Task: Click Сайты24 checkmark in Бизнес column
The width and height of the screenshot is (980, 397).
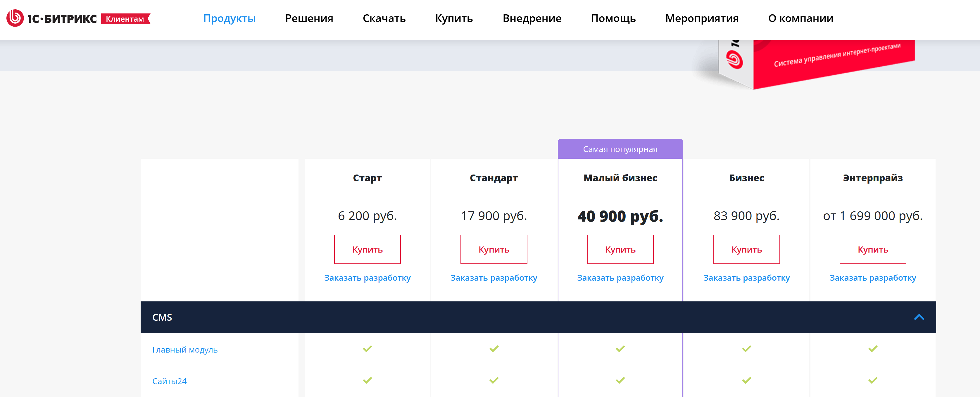Action: click(x=747, y=380)
